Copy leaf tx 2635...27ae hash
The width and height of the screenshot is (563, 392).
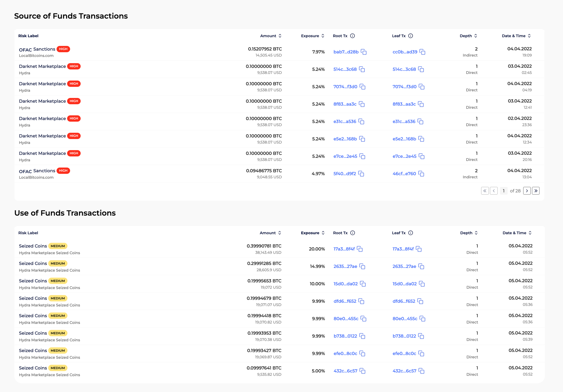pos(421,266)
